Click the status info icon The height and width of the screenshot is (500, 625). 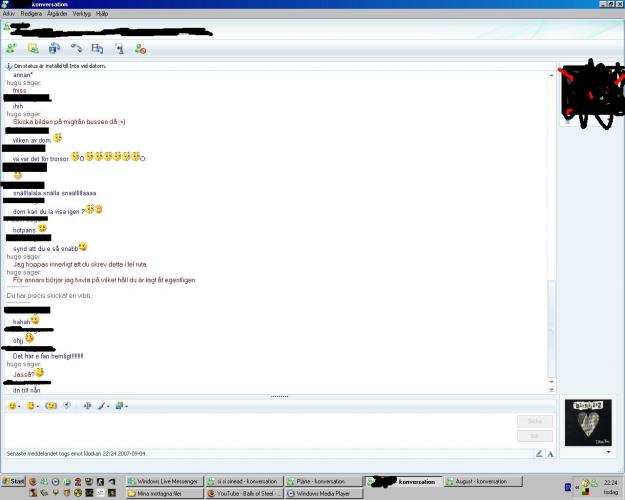[x=9, y=66]
